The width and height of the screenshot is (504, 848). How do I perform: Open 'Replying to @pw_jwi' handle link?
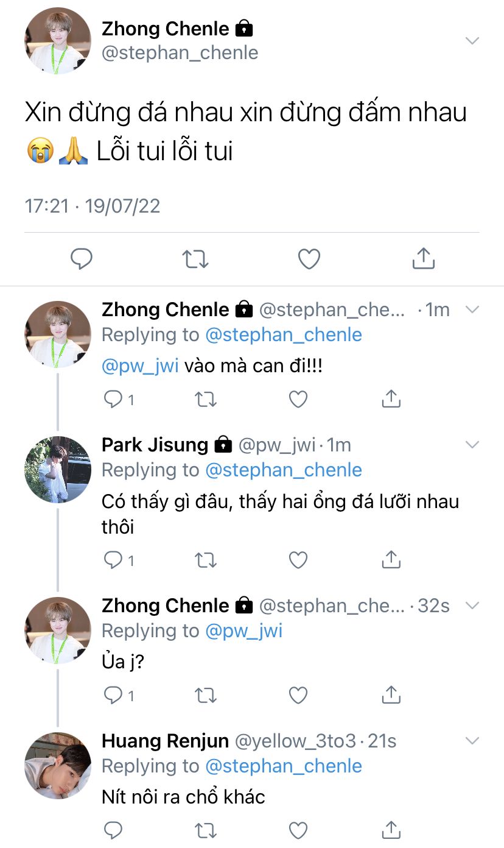tap(244, 631)
